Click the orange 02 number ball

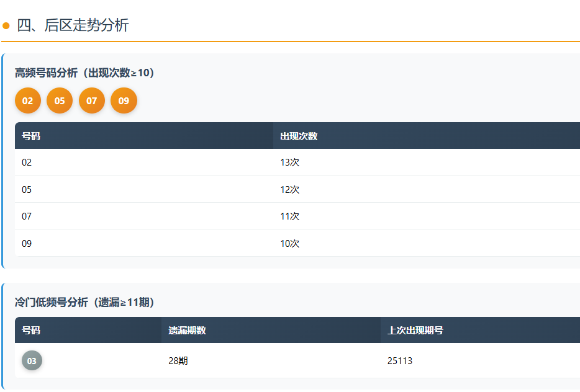click(28, 100)
